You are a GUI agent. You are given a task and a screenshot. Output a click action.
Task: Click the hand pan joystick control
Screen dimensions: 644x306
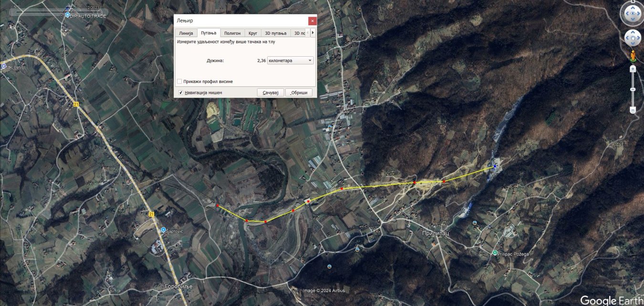tap(633, 38)
